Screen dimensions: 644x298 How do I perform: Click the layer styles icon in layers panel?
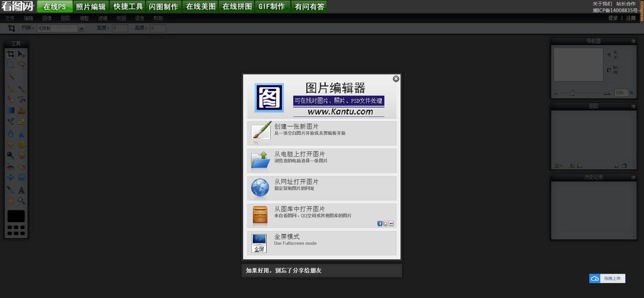580,166
